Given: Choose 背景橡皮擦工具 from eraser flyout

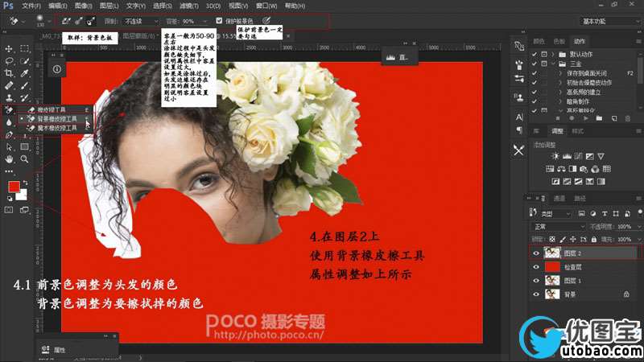Looking at the screenshot, I should click(56, 118).
